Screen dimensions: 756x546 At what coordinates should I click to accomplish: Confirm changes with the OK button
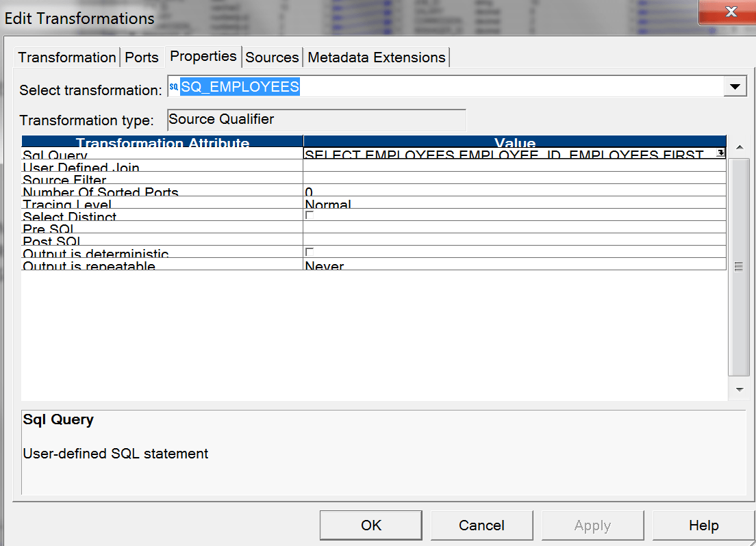click(x=370, y=525)
